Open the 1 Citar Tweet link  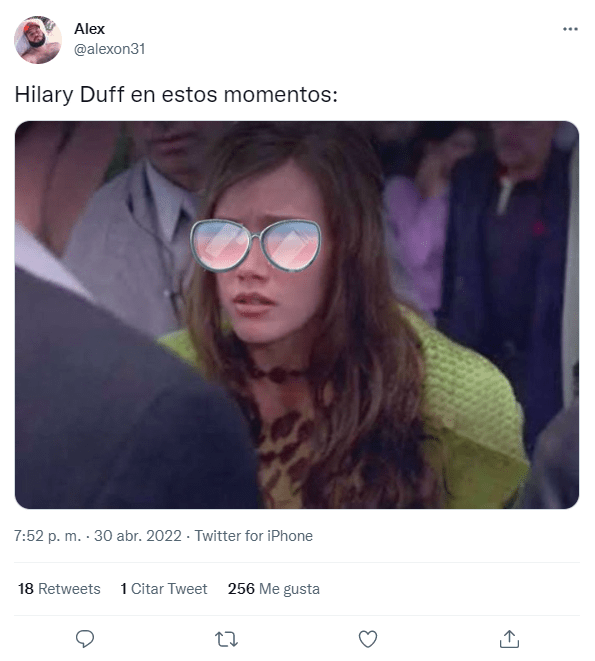[164, 588]
